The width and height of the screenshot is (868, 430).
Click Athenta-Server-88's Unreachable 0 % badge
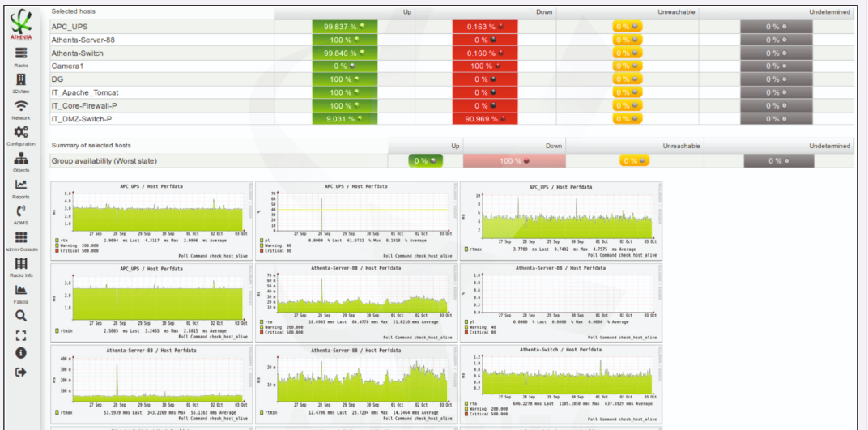click(628, 40)
